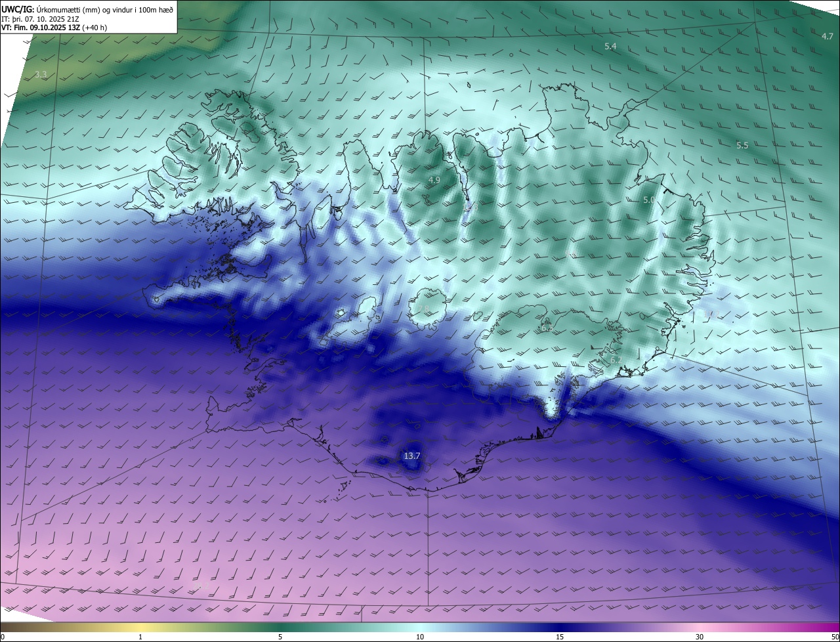Viewport: 840px width, 642px height.
Task: Click the 5.4 value label on the map
Action: pyautogui.click(x=610, y=46)
